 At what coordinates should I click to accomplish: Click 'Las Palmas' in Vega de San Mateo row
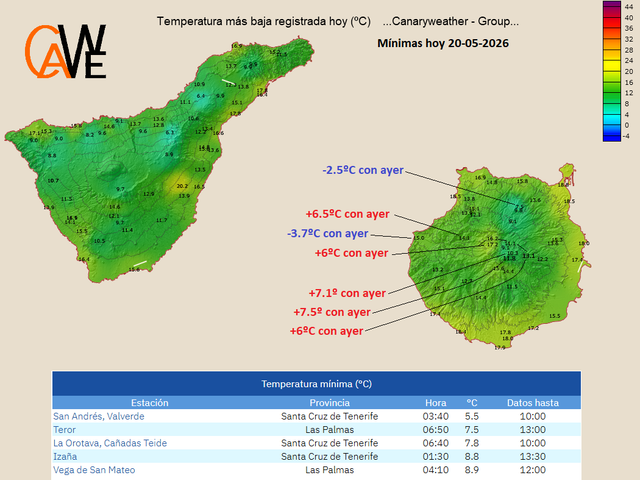(329, 470)
